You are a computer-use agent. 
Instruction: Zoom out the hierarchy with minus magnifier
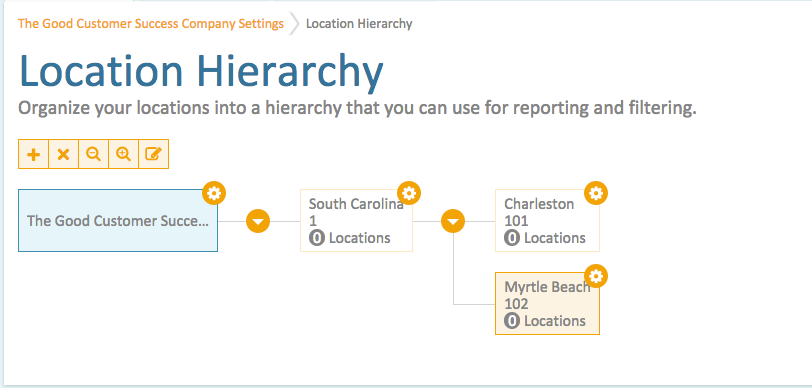point(93,154)
